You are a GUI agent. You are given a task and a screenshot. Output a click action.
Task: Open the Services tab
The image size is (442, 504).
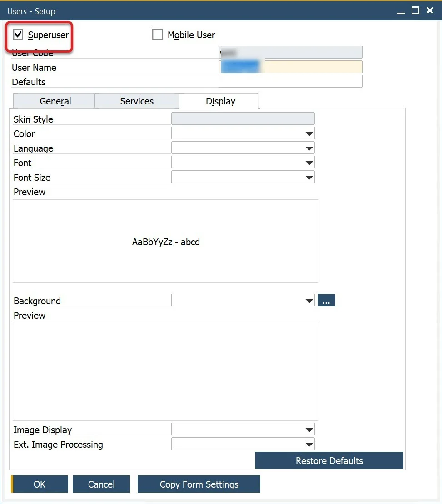point(137,101)
